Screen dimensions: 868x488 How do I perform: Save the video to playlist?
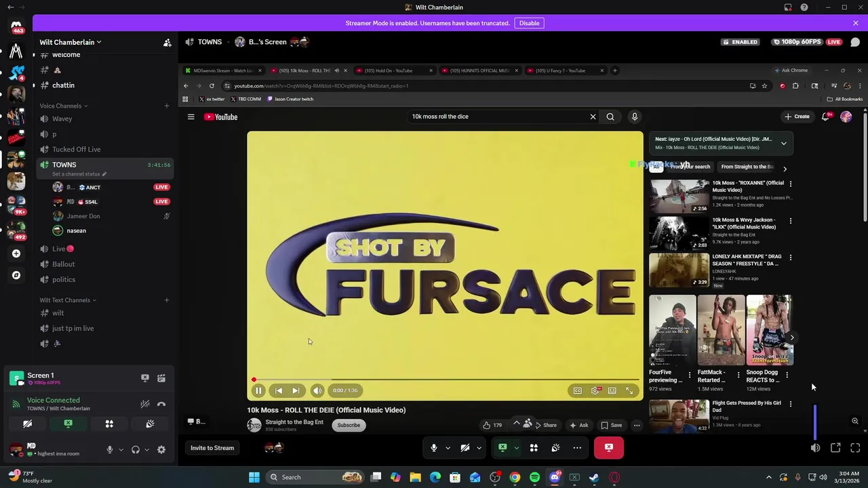611,426
